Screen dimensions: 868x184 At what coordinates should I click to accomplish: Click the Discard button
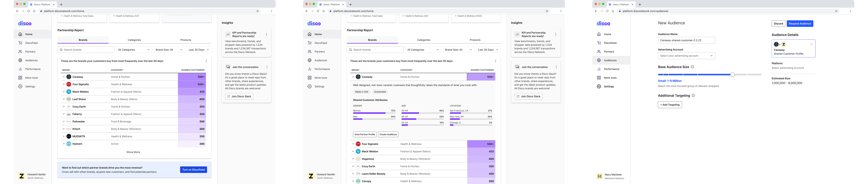click(778, 24)
